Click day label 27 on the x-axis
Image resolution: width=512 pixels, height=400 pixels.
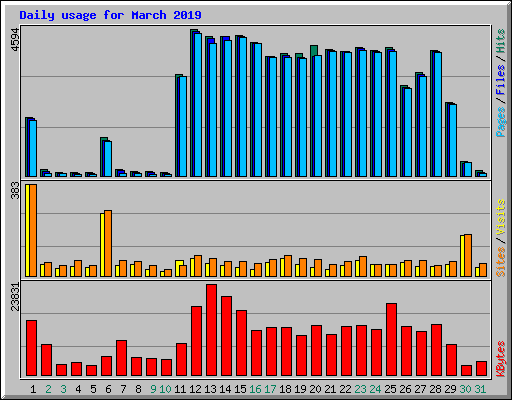click(420, 389)
